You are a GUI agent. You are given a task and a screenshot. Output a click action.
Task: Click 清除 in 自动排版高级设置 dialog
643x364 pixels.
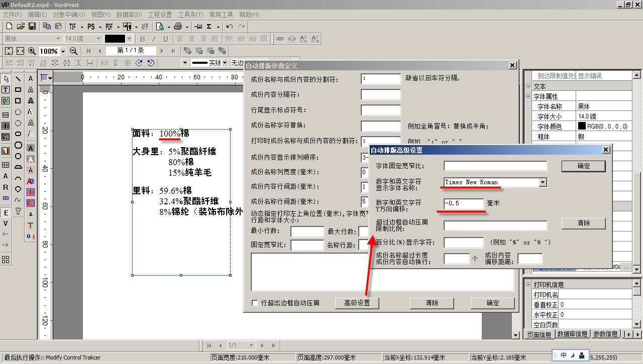click(x=584, y=223)
